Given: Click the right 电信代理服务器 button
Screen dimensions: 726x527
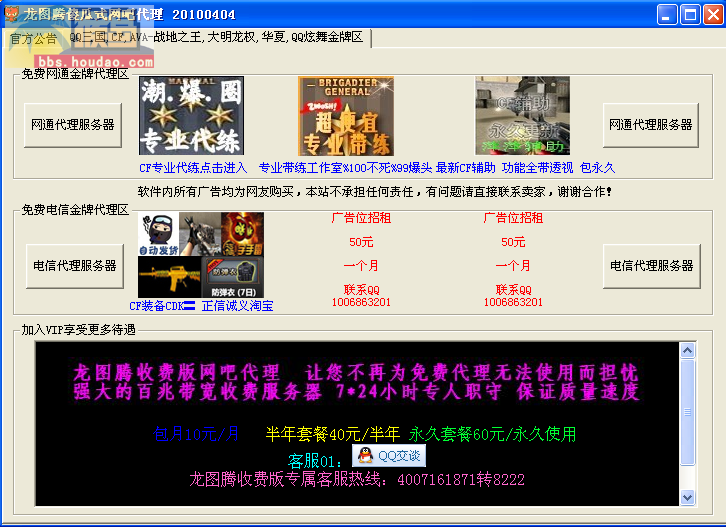Looking at the screenshot, I should (x=651, y=266).
